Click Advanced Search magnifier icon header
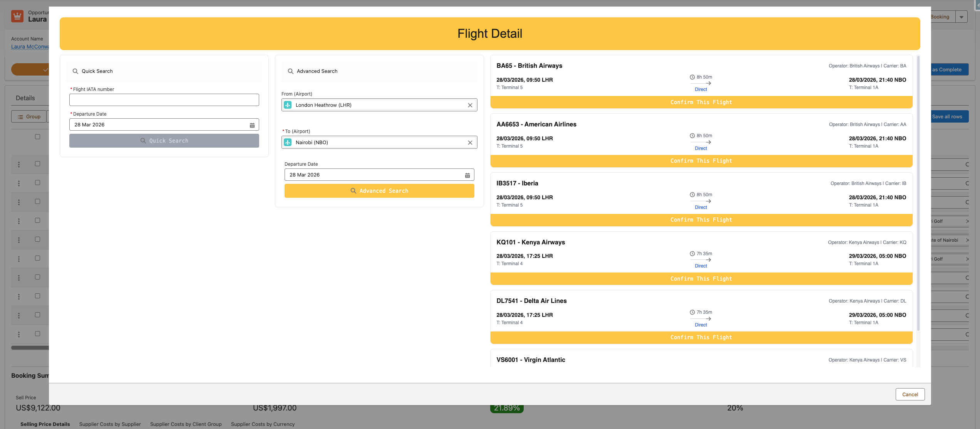The image size is (980, 429). pyautogui.click(x=291, y=71)
